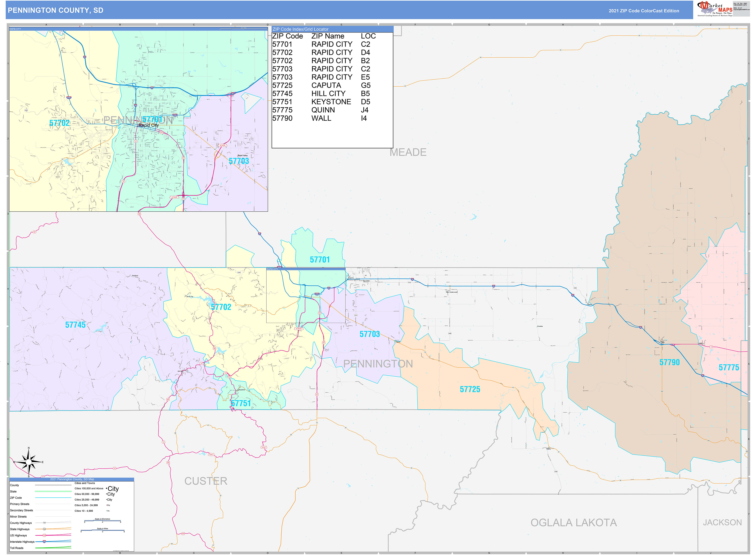756x555 pixels.
Task: Click the State Highways circle shield in legend
Action: [44, 529]
